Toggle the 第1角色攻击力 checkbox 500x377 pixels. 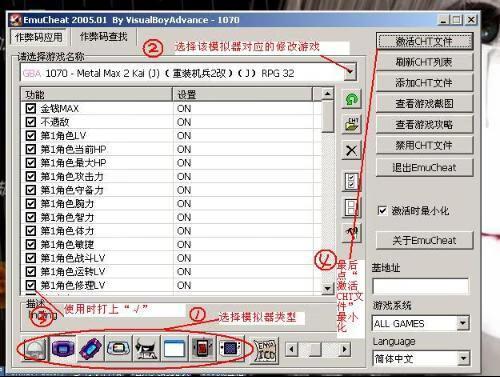click(31, 176)
